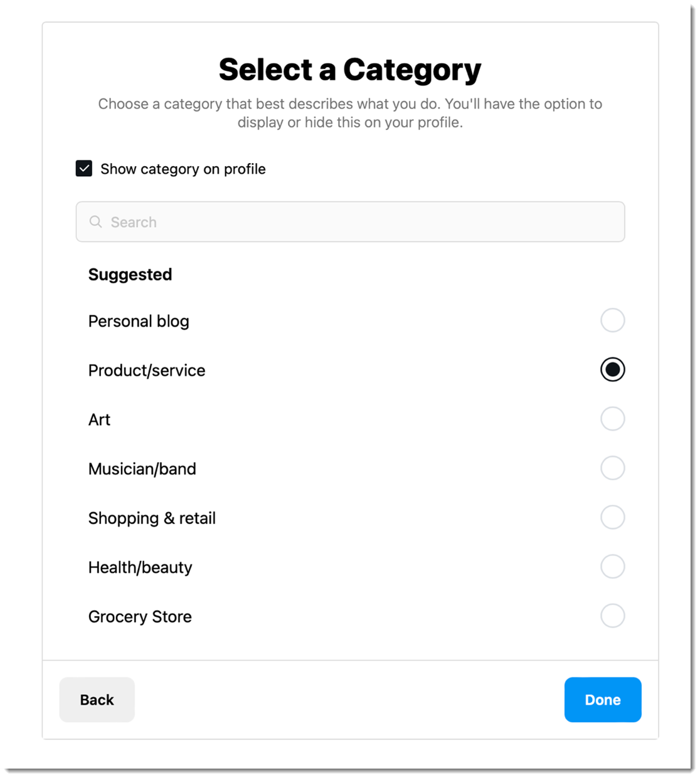Click the Grocery Store category label
Viewport: 700px width, 778px height.
pyautogui.click(x=140, y=617)
